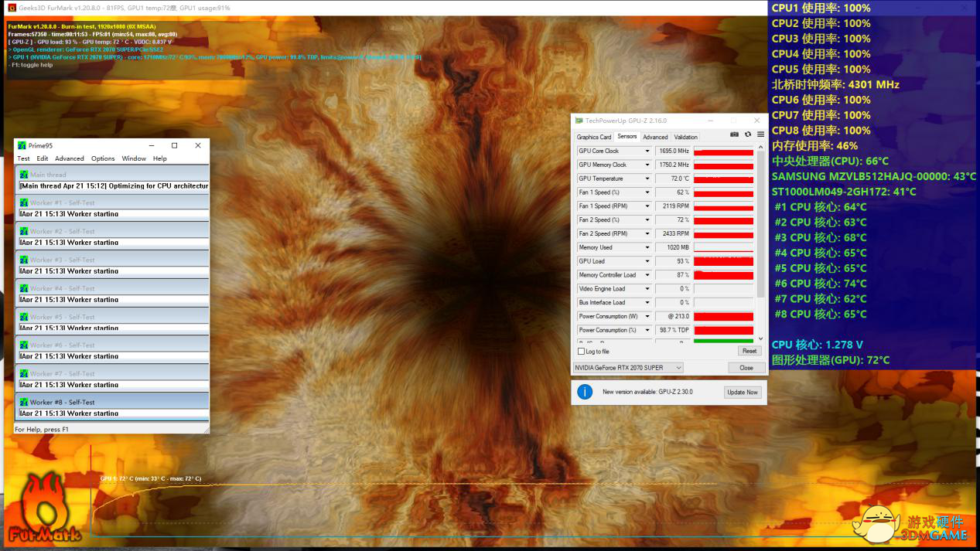Click the scroll-up arrow in GPU-Z sensors
The height and width of the screenshot is (551, 980).
pyautogui.click(x=760, y=148)
